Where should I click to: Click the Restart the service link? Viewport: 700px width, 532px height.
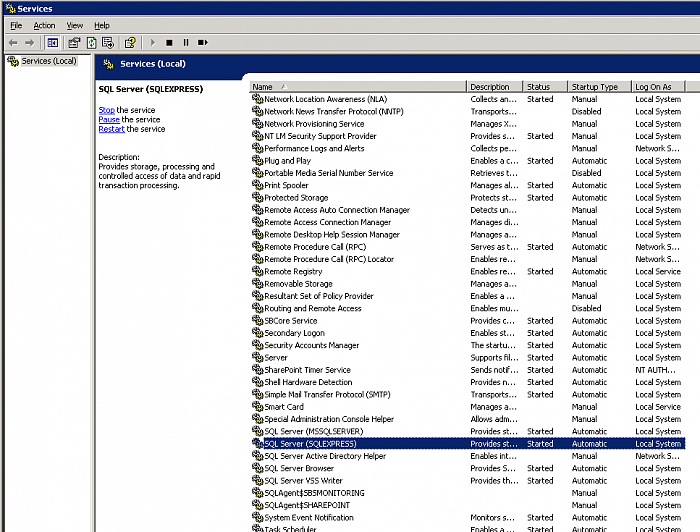(x=111, y=129)
